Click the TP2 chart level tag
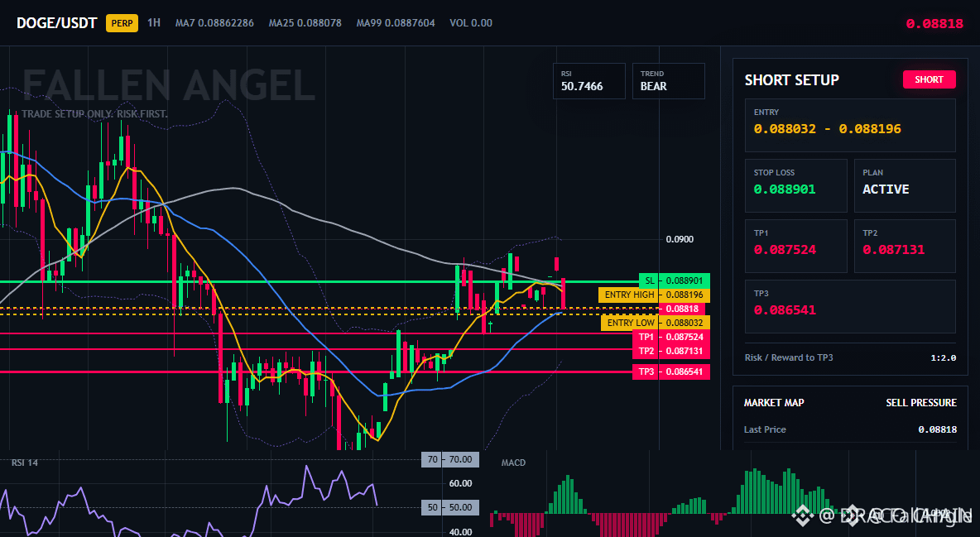This screenshot has height=537, width=980. tap(671, 351)
